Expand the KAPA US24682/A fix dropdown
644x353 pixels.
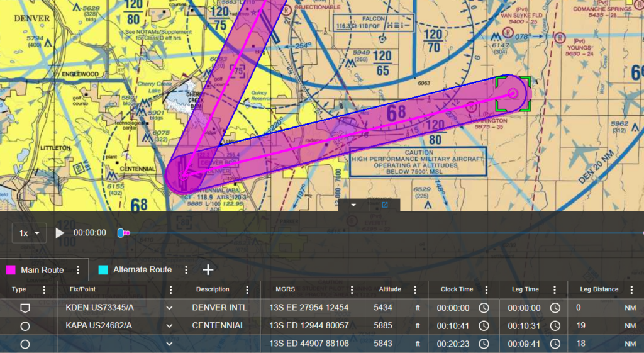tap(169, 326)
